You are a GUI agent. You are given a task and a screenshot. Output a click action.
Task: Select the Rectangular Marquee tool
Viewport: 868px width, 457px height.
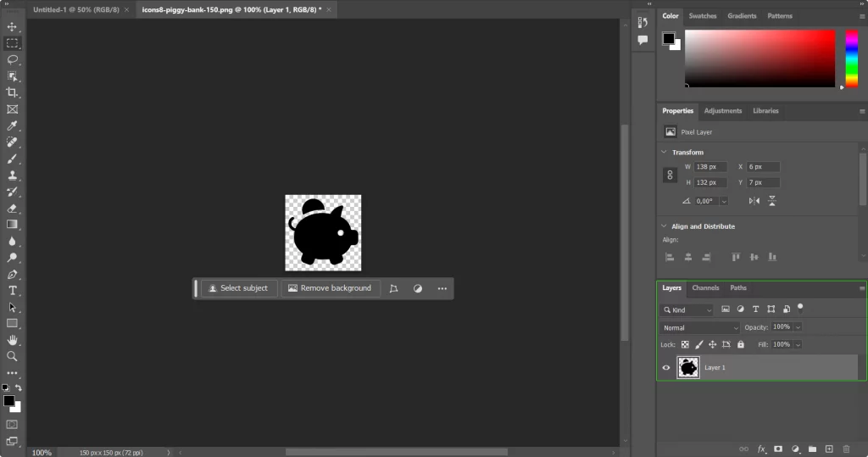point(12,43)
